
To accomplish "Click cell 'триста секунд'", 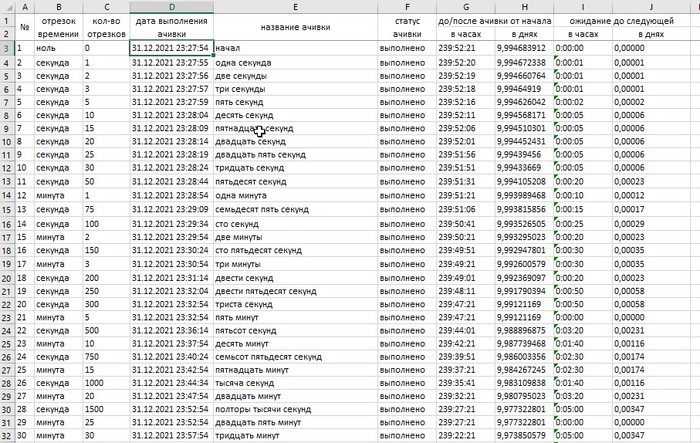I will coord(296,305).
